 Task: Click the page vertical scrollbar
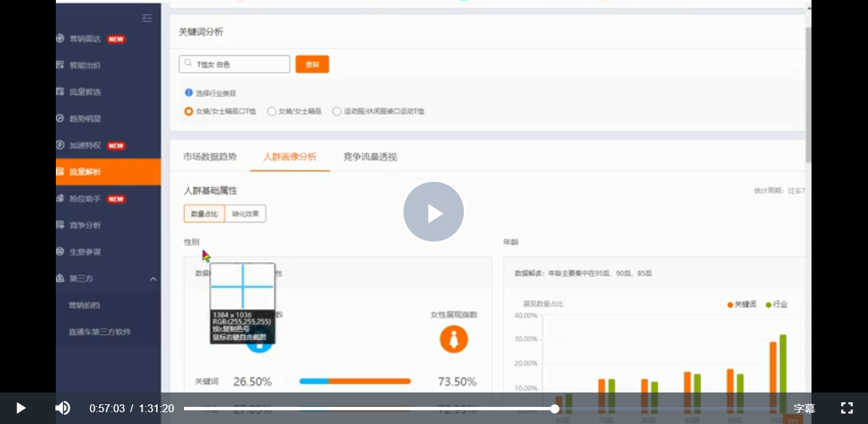(x=808, y=95)
